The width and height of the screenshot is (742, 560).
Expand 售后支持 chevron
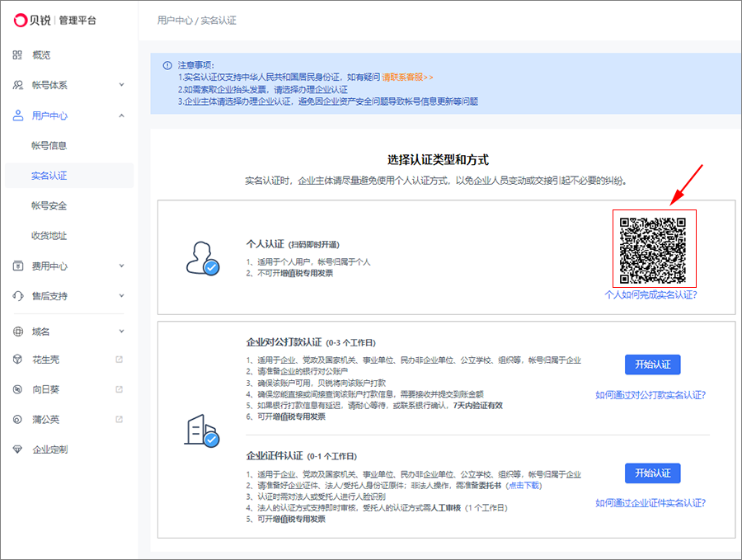coord(122,295)
